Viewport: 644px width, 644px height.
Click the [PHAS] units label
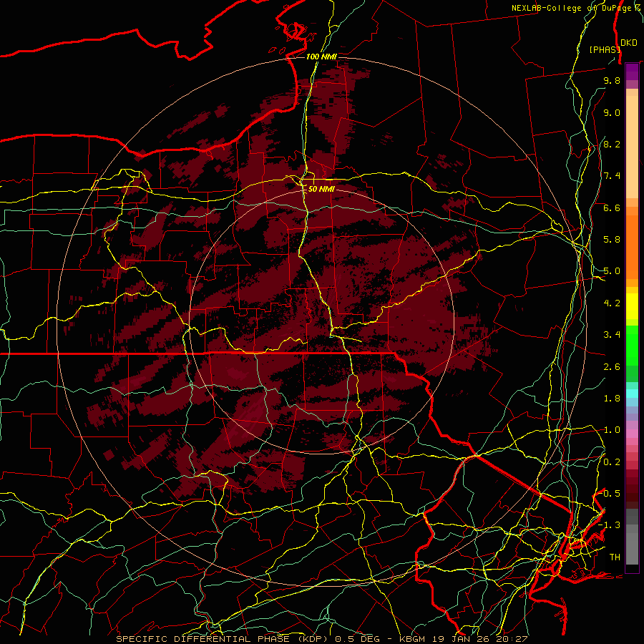pos(605,49)
